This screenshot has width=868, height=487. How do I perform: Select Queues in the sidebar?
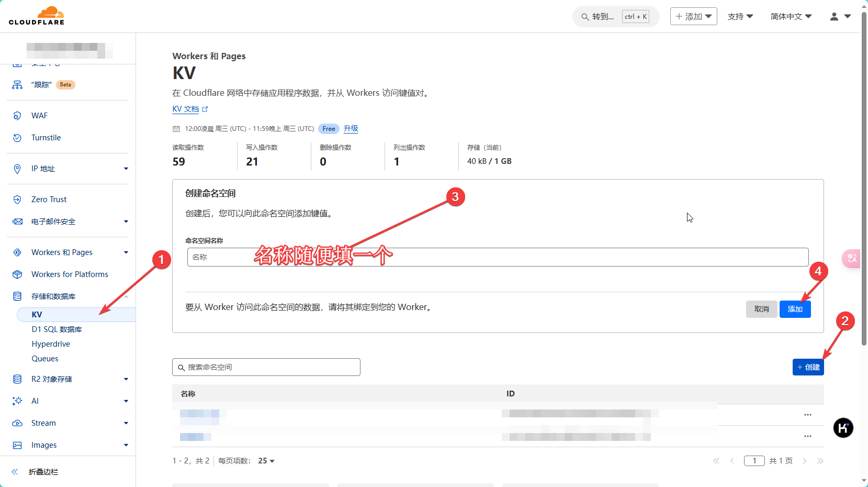click(x=45, y=359)
